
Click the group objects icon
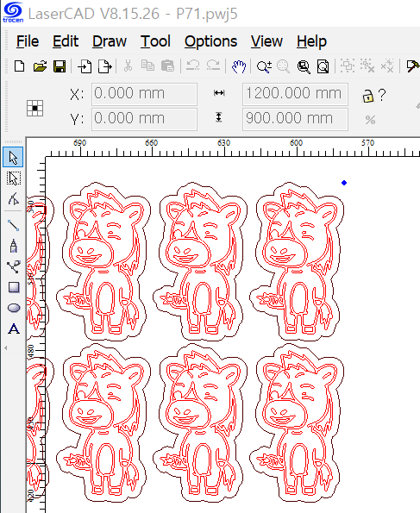tap(348, 66)
